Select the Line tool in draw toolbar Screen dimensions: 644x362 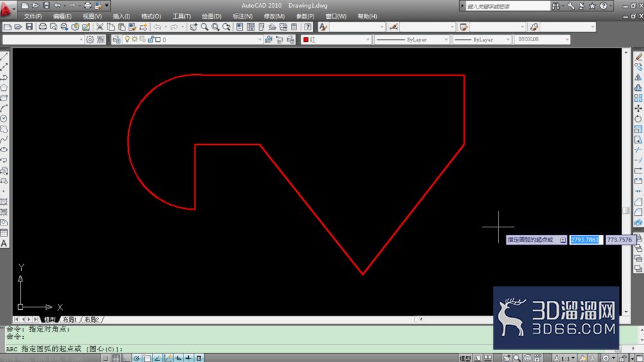click(x=4, y=56)
